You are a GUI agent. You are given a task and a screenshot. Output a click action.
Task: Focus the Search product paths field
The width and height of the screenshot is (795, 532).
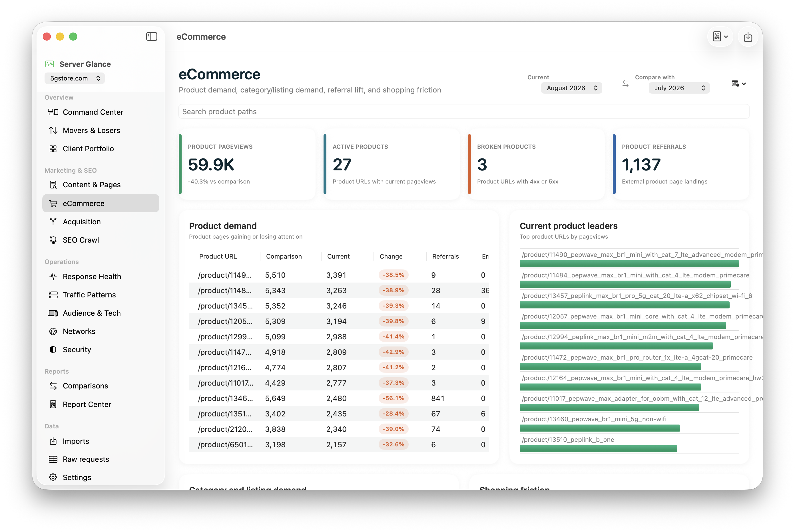click(x=464, y=112)
